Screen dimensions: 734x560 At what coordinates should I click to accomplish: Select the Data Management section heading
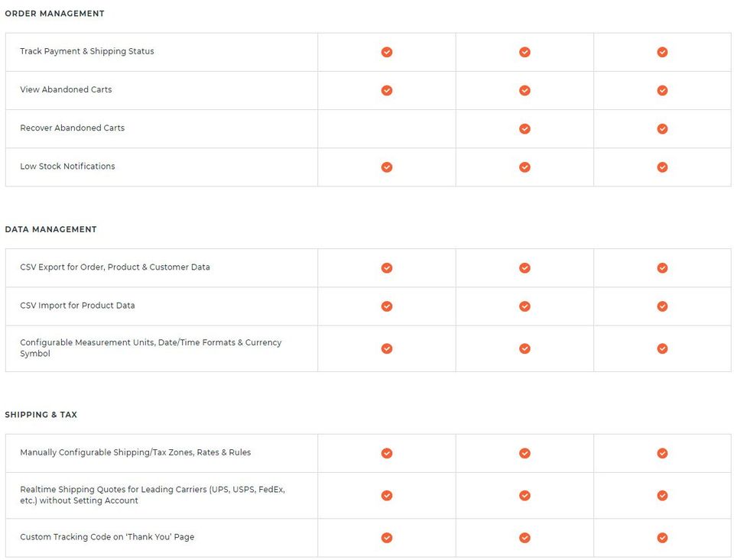(51, 229)
